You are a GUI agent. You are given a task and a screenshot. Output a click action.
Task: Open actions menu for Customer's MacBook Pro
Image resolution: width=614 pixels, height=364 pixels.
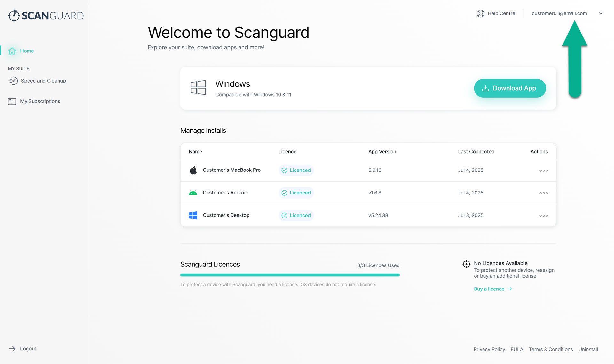(x=543, y=170)
